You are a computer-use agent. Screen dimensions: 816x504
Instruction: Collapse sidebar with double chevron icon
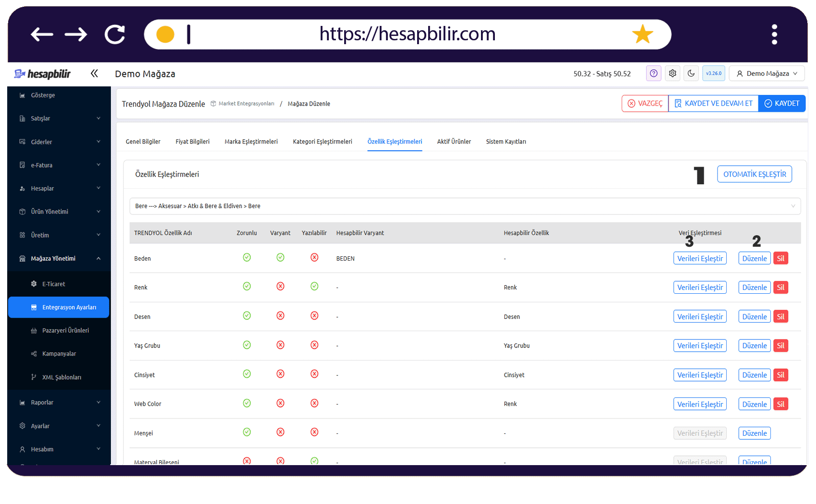[x=94, y=73]
